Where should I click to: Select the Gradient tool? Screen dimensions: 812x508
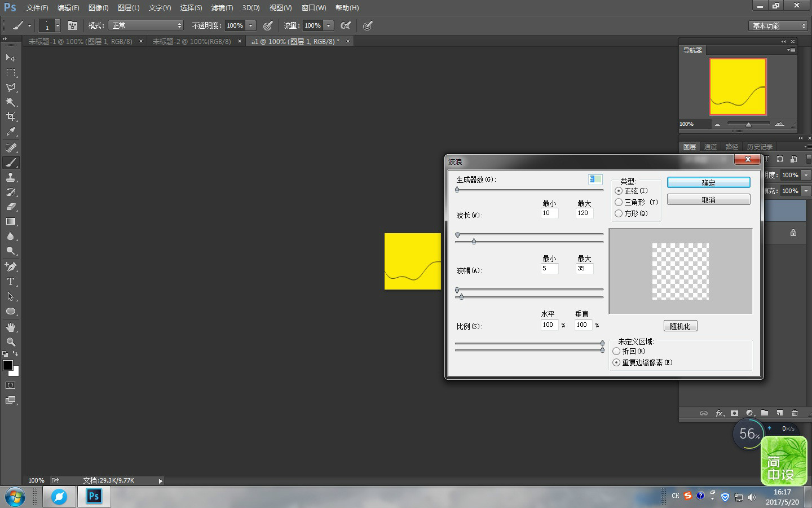(x=11, y=221)
